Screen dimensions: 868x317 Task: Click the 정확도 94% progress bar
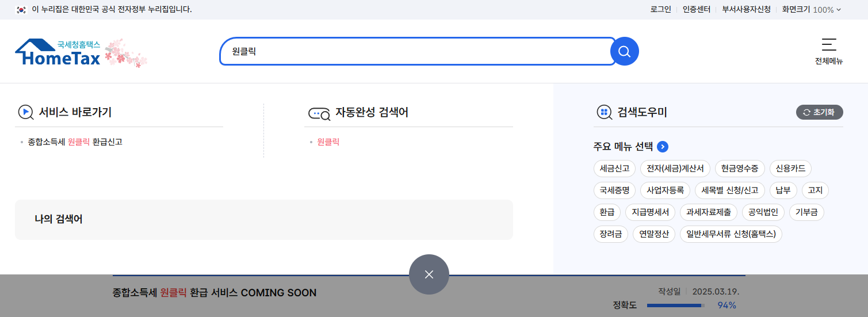(676, 305)
